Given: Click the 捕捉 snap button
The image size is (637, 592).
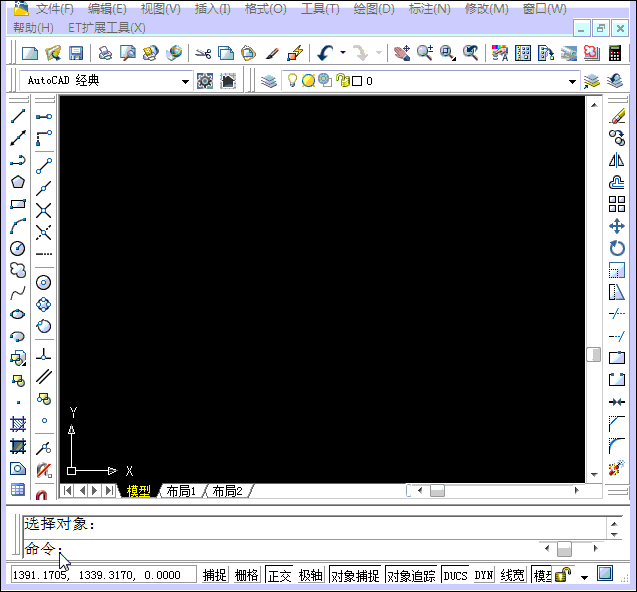Looking at the screenshot, I should click(x=215, y=575).
